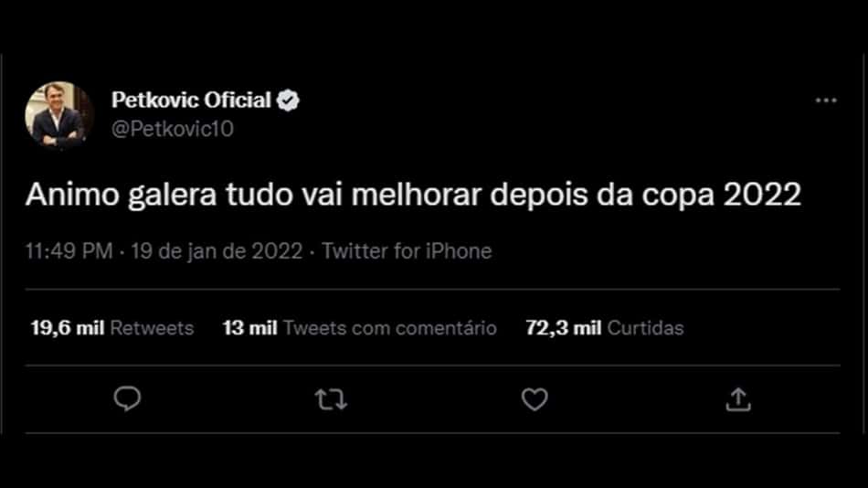View the 19,6 mil Retweets list

tap(112, 328)
